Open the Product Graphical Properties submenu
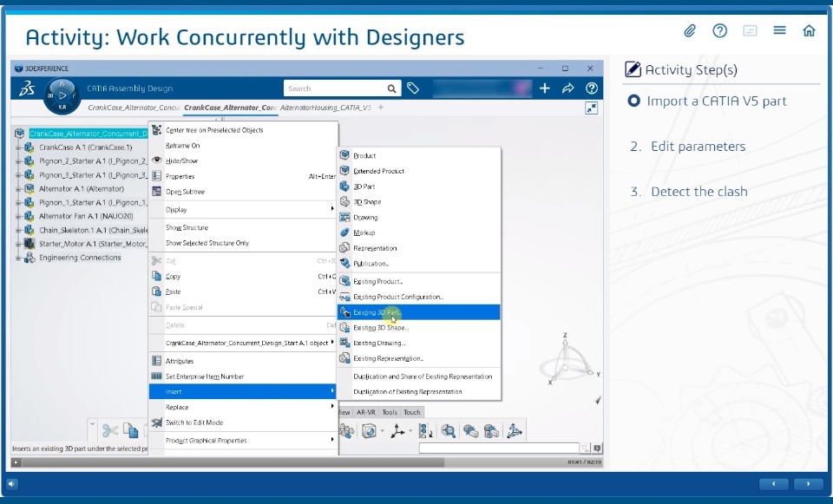The height and width of the screenshot is (504, 833). 243,440
